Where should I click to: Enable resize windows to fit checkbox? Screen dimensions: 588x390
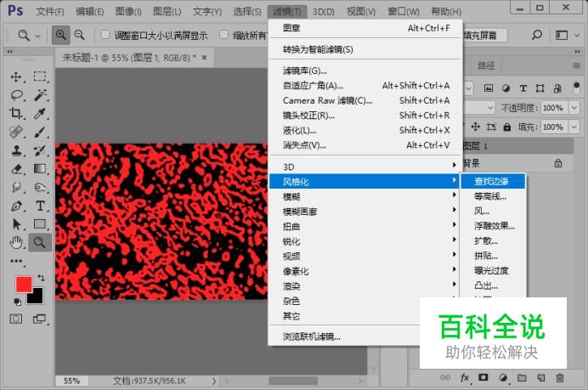pyautogui.click(x=105, y=35)
